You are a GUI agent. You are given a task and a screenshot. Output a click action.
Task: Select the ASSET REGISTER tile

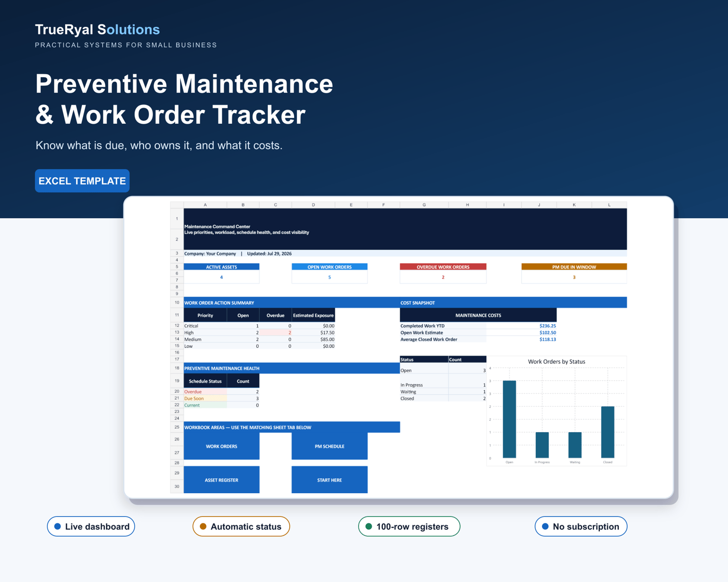coord(221,480)
